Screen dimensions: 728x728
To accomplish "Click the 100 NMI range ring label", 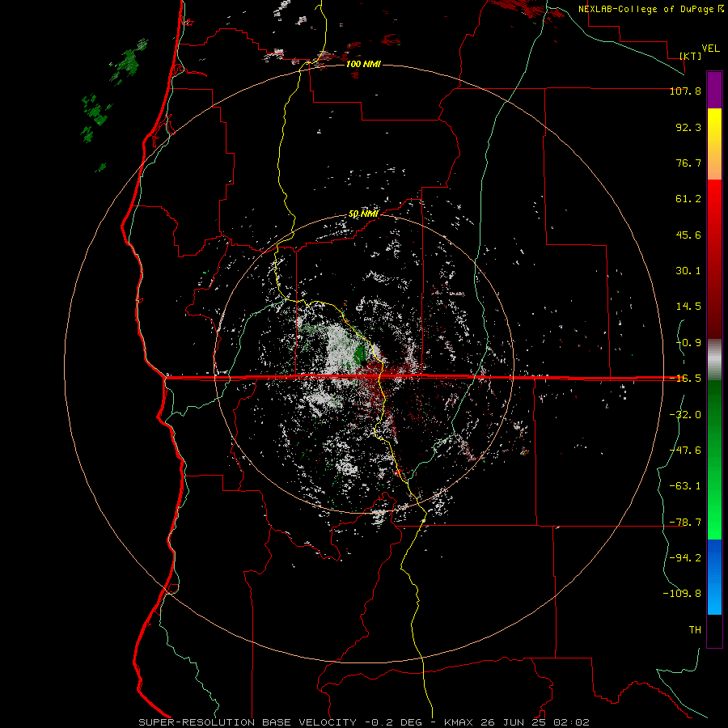I will point(363,64).
